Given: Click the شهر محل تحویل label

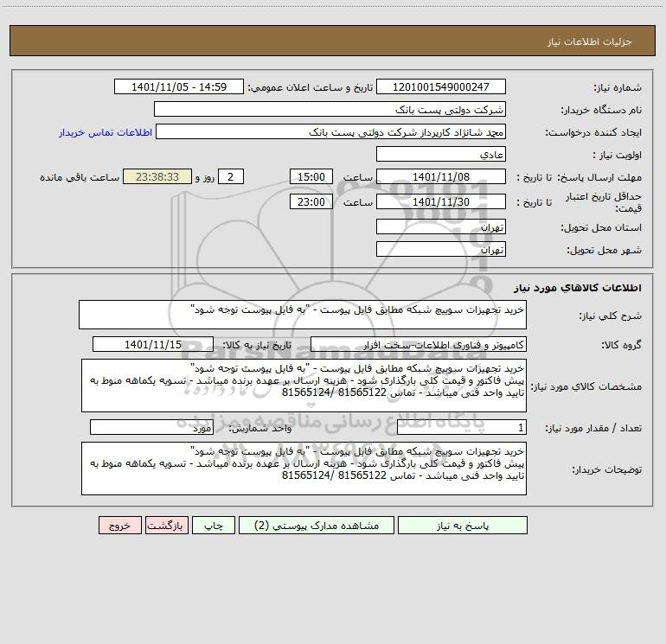Looking at the screenshot, I should tap(604, 250).
